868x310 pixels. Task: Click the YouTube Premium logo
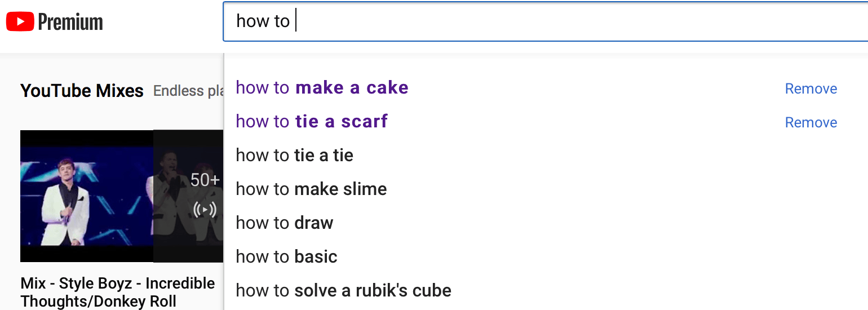click(55, 22)
